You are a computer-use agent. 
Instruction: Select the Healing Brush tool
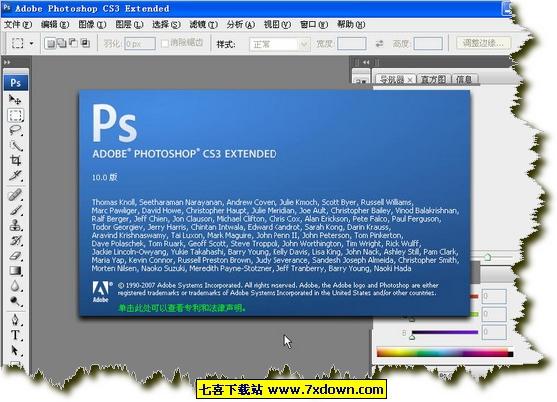(15, 195)
